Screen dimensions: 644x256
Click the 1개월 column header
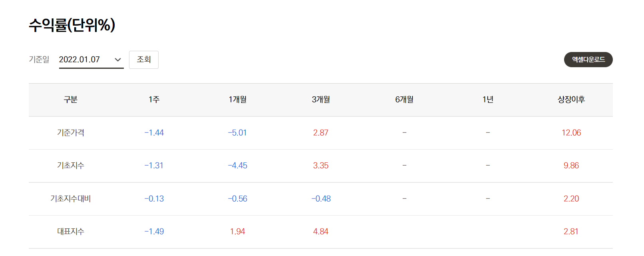[x=237, y=100]
